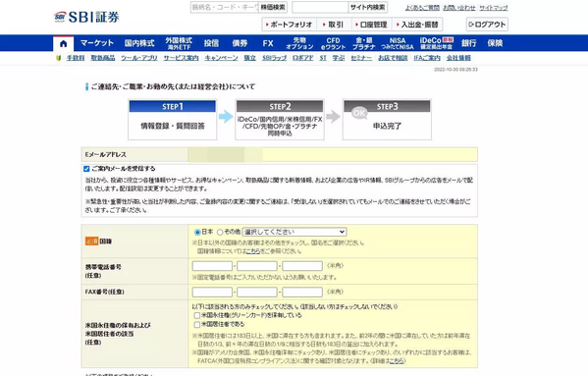588x376 pixels.
Task: Click the last 携帯電話番号 input box
Action: (302, 266)
